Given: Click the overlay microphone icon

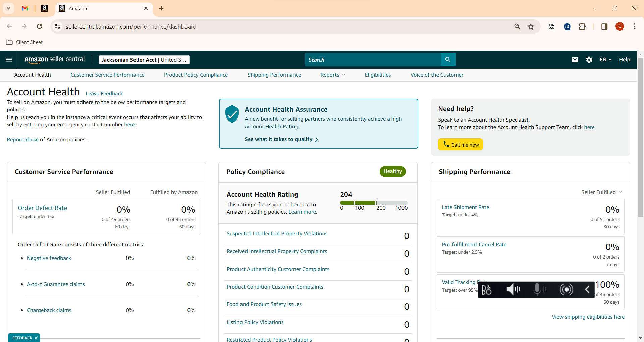Looking at the screenshot, I should (540, 289).
